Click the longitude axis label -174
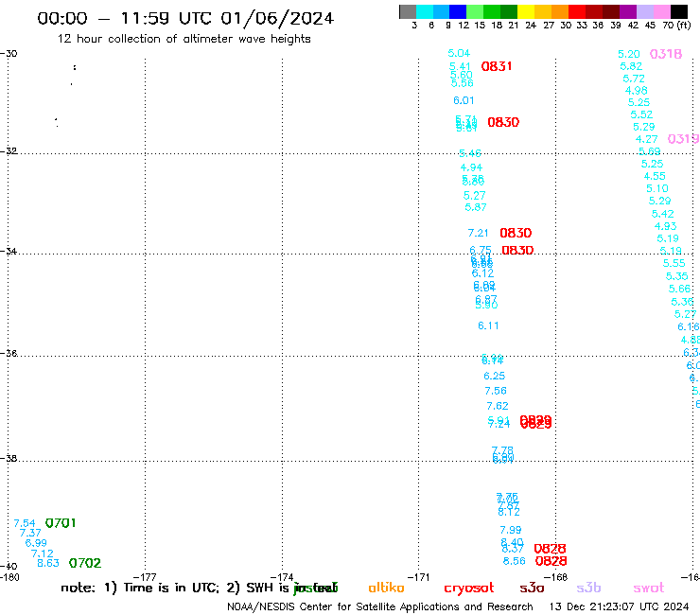Viewport: 700px width, 615px height. tap(282, 577)
